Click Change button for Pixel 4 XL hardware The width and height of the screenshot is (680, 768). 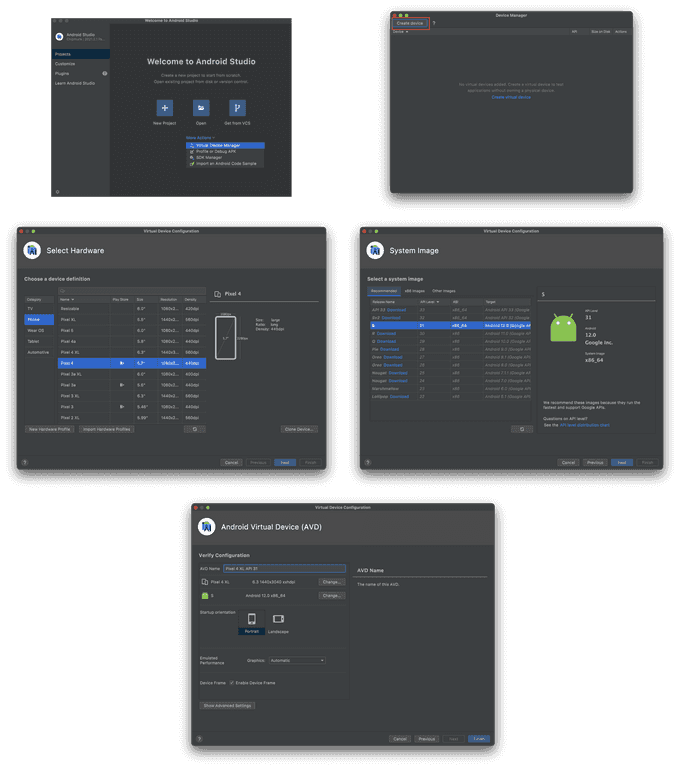(332, 582)
